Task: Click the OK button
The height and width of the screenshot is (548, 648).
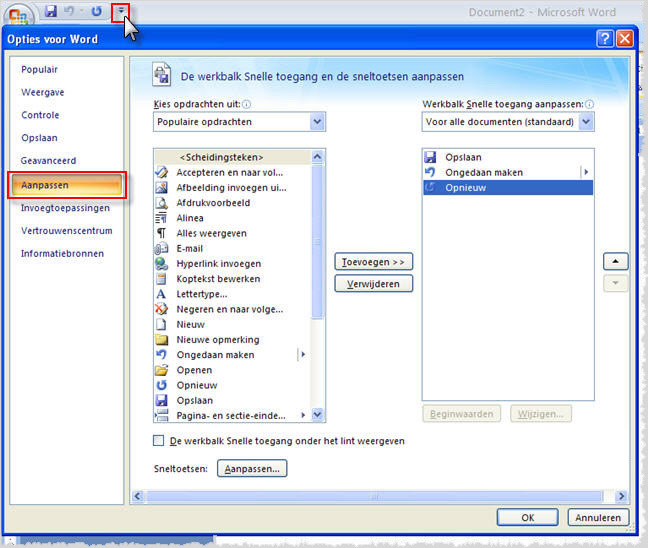Action: [528, 517]
